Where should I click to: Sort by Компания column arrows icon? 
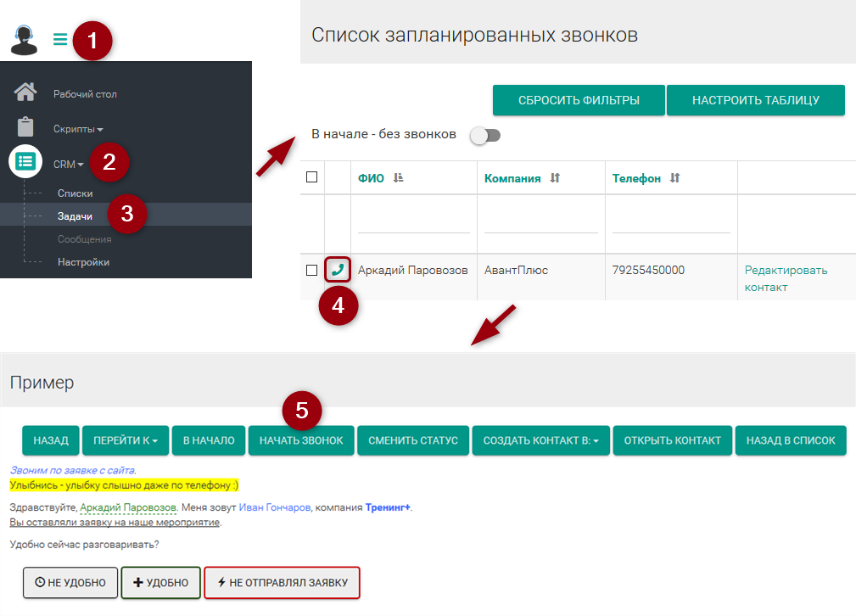point(555,178)
